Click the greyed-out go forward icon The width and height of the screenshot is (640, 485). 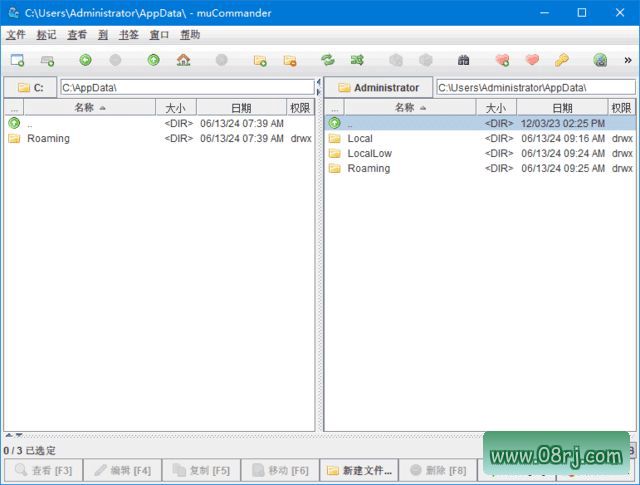click(x=116, y=60)
